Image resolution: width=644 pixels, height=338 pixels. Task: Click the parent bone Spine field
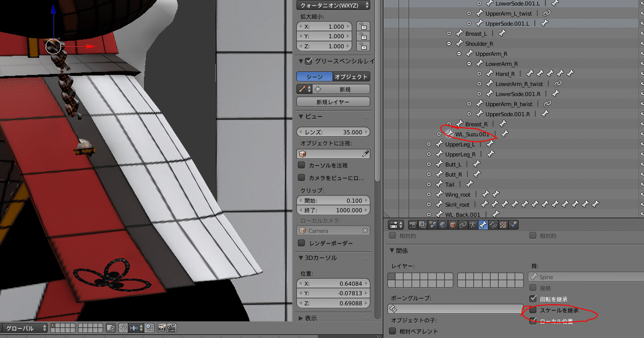tap(586, 277)
